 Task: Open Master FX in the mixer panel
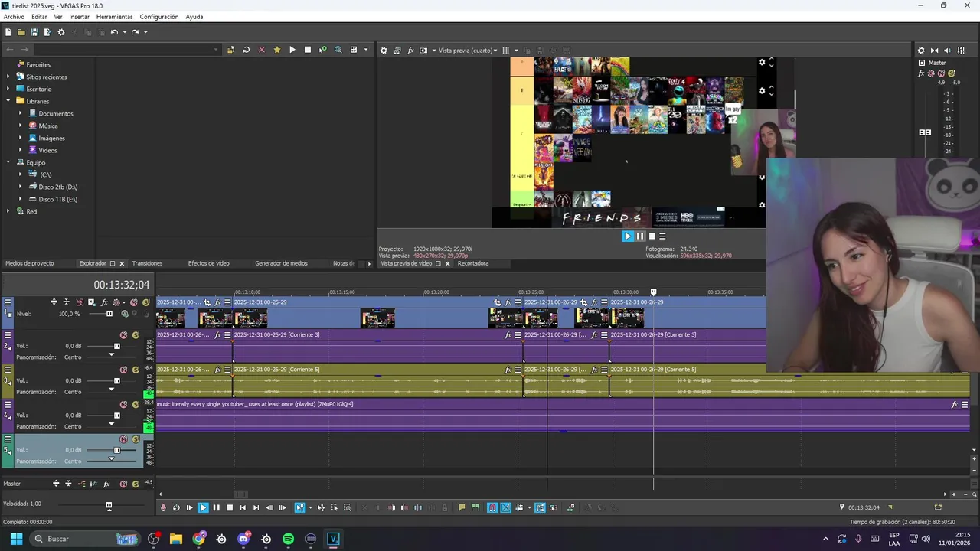(921, 73)
